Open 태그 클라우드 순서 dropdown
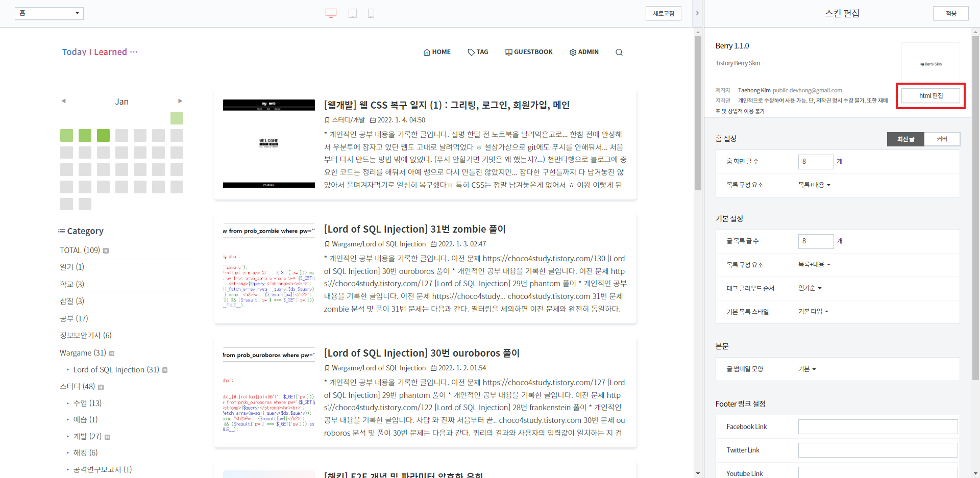 point(810,288)
